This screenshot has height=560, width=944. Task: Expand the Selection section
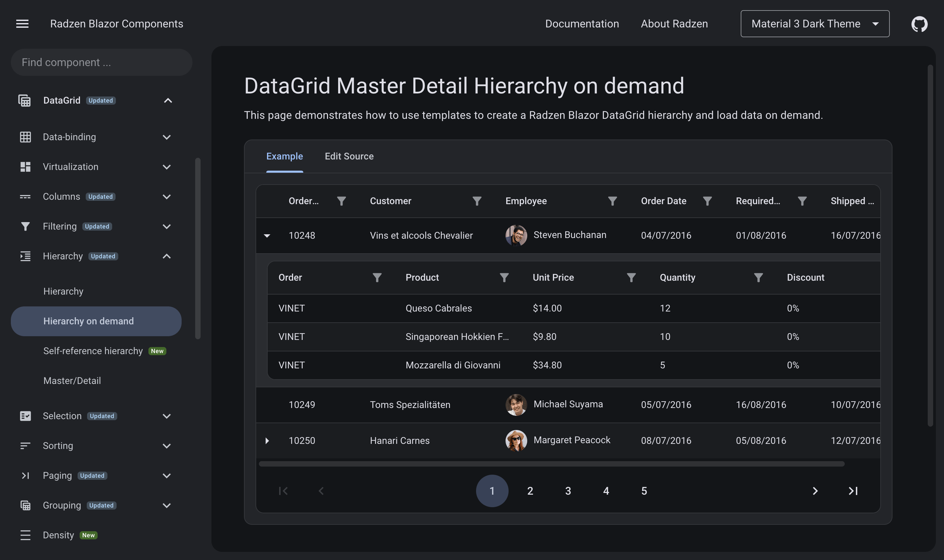click(166, 416)
